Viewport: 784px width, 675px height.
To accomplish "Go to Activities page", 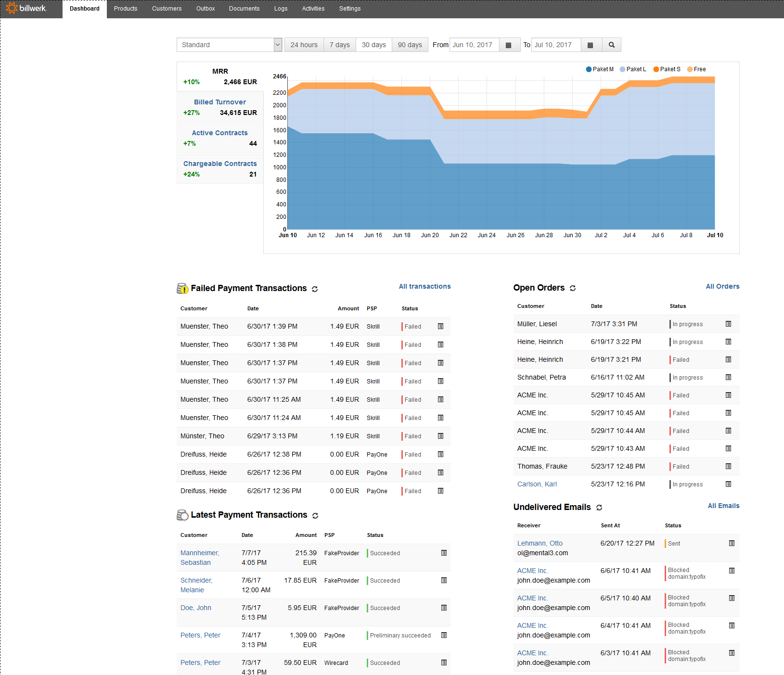I will [313, 9].
